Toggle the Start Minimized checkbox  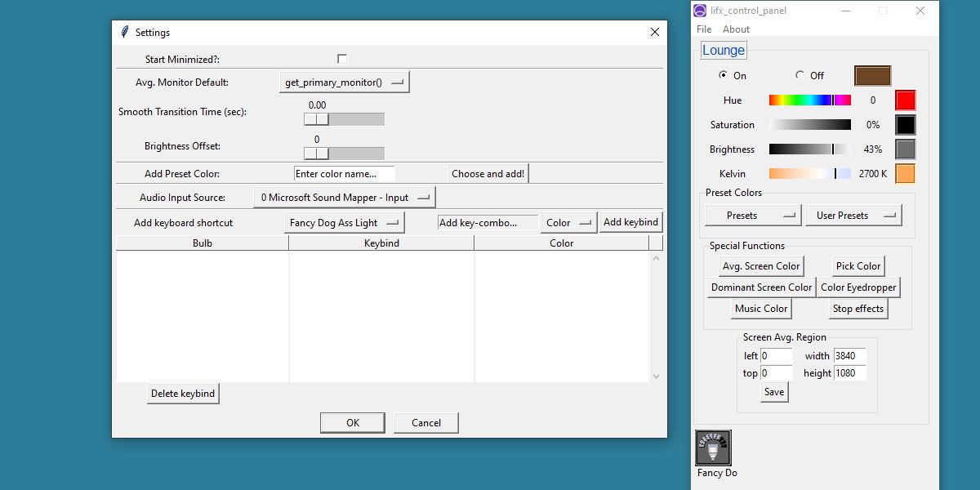click(x=342, y=59)
